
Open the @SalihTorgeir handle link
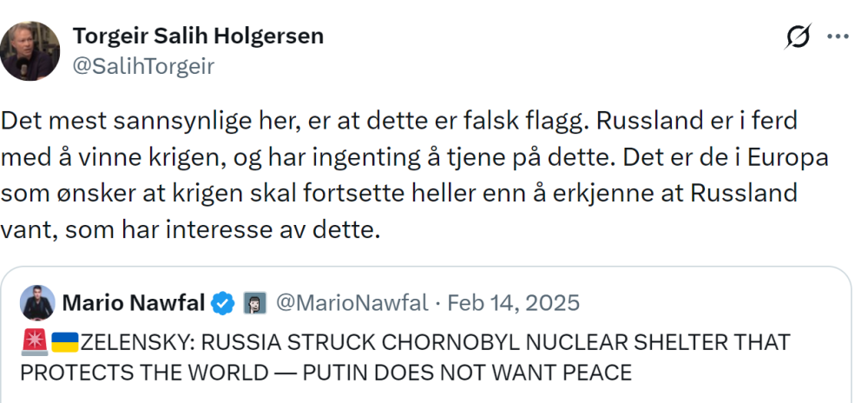[143, 66]
